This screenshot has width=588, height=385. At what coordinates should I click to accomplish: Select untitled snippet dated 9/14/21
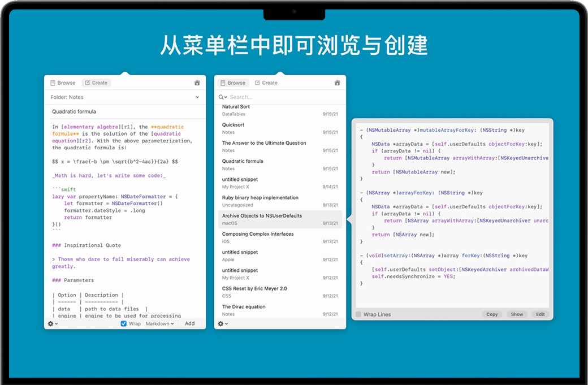click(x=280, y=183)
